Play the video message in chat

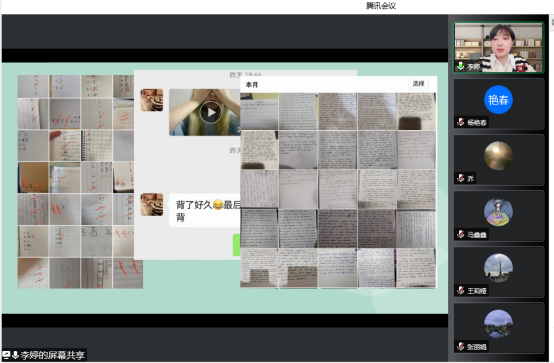(211, 112)
